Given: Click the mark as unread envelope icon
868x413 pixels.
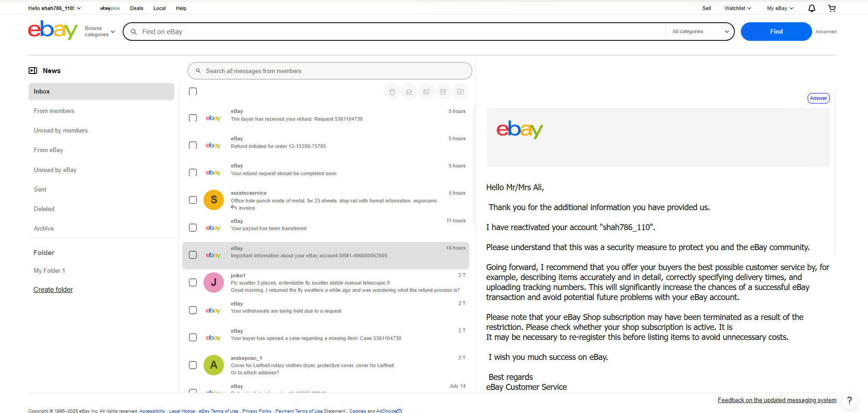Looking at the screenshot, I should pyautogui.click(x=426, y=92).
